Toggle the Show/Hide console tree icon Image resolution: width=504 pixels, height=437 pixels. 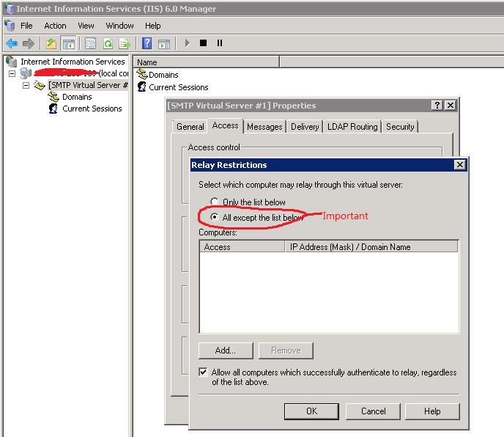[68, 43]
